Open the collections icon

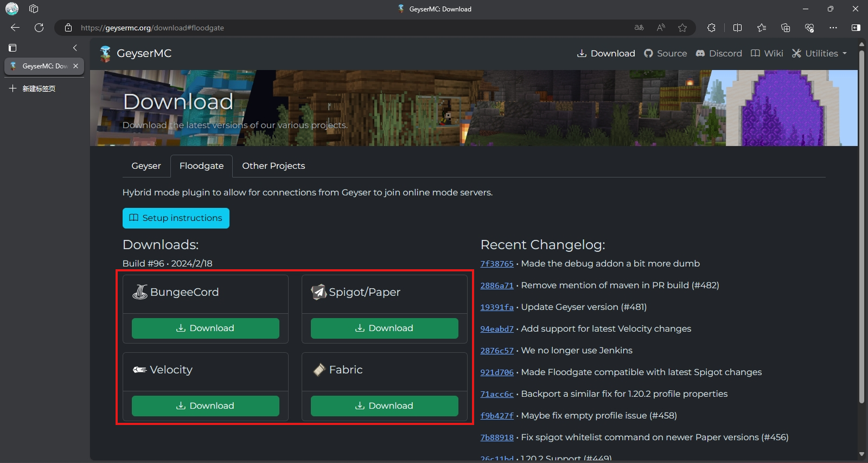786,28
